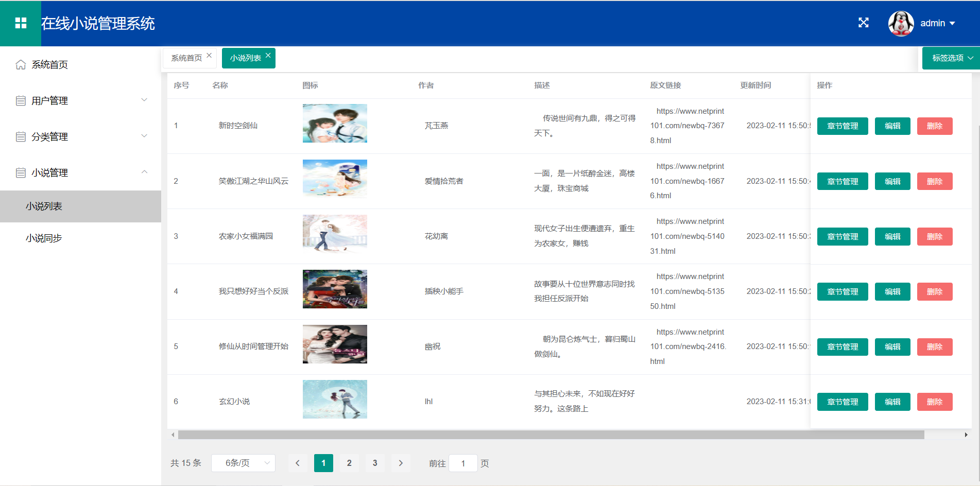980x486 pixels.
Task: Click 编辑 for 玄幻小说
Action: click(892, 402)
